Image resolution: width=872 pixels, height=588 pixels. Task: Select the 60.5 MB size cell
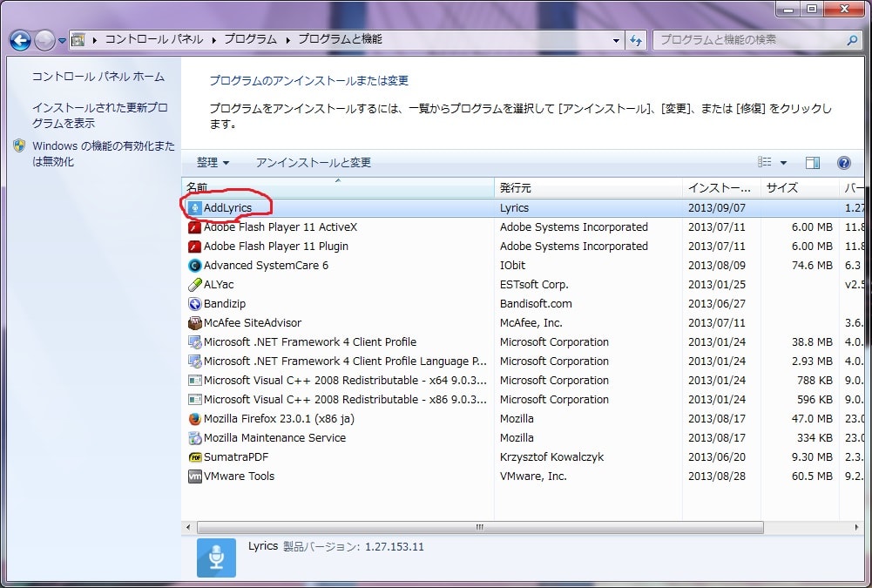[812, 476]
